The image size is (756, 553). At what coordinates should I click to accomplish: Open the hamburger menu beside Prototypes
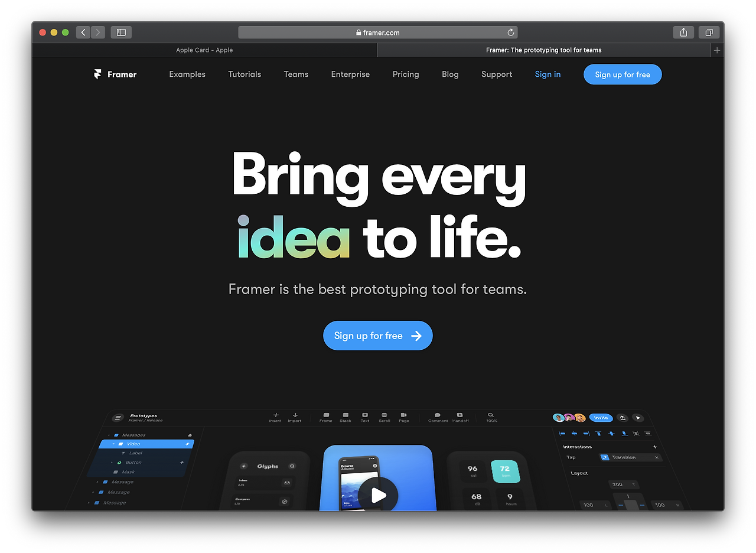[x=118, y=418]
